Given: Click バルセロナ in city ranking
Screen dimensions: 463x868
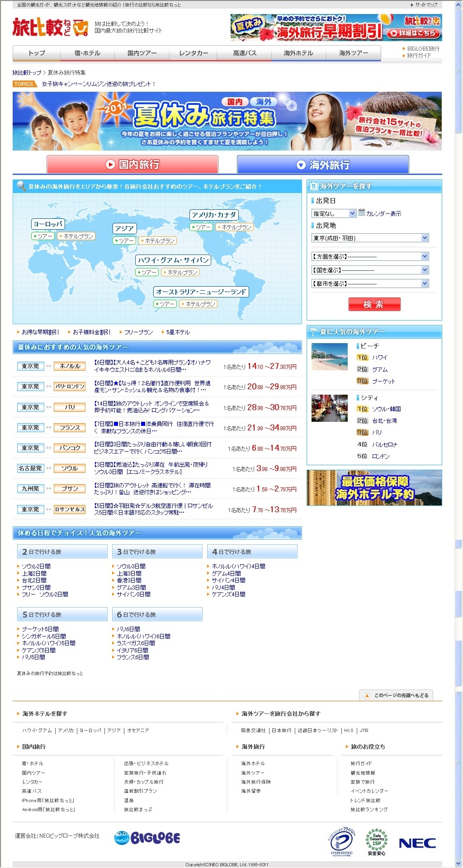Looking at the screenshot, I should click(x=385, y=444).
